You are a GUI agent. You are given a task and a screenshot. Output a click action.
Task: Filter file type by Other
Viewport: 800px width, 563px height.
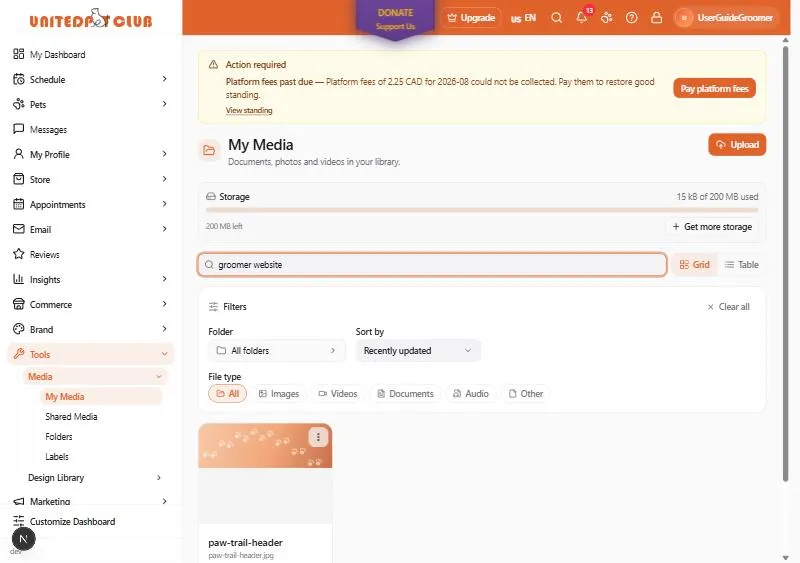click(x=526, y=394)
